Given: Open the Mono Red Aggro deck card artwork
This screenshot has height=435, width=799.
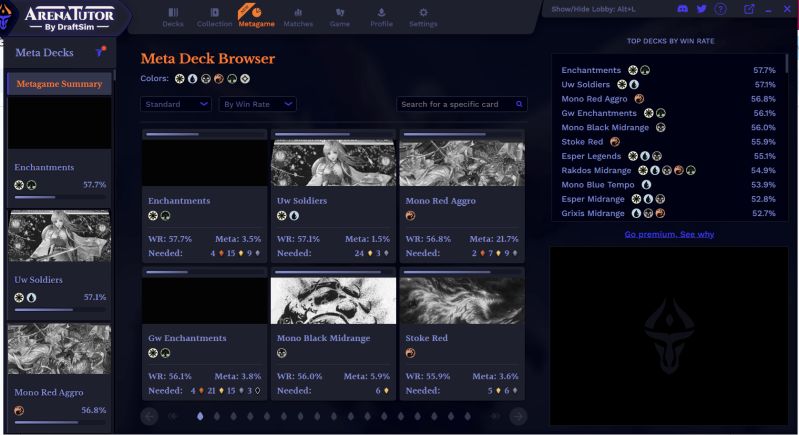Looking at the screenshot, I should (462, 163).
